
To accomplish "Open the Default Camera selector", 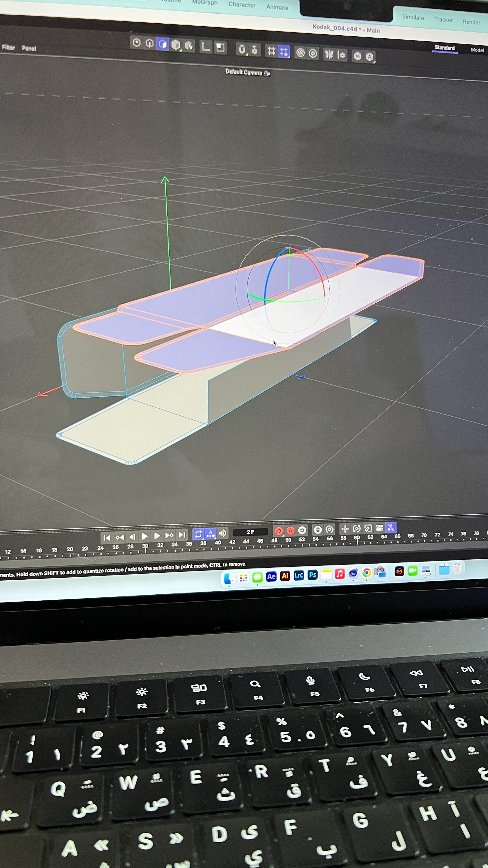I will [x=248, y=72].
